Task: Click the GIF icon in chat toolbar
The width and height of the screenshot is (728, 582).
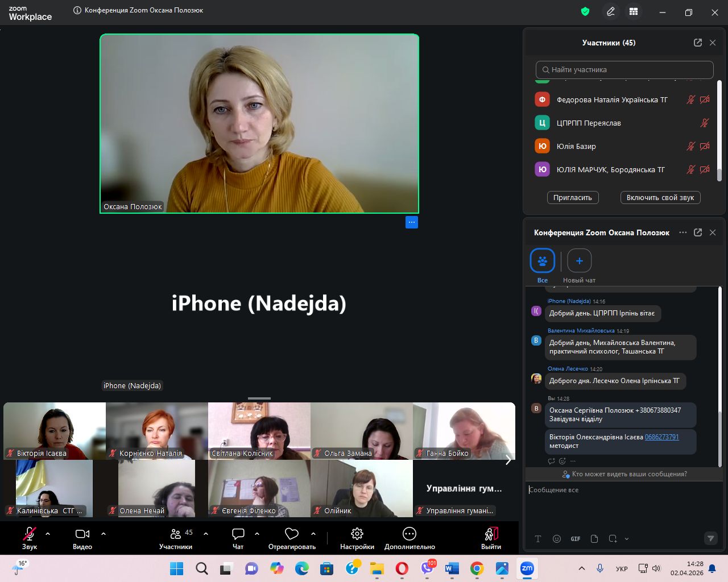Action: coord(576,539)
